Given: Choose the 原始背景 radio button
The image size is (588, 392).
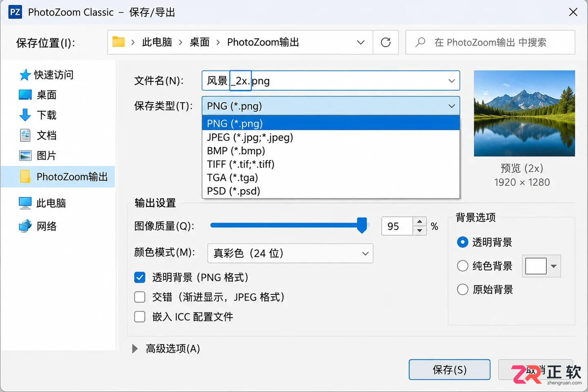Looking at the screenshot, I should 462,290.
